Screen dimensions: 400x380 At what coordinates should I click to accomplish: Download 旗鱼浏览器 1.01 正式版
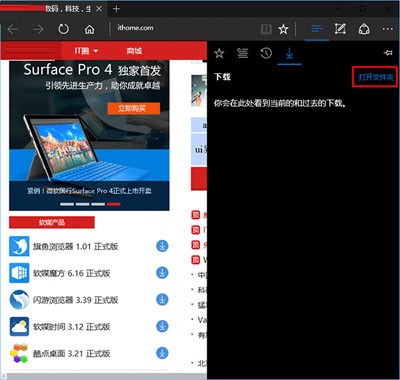click(162, 246)
